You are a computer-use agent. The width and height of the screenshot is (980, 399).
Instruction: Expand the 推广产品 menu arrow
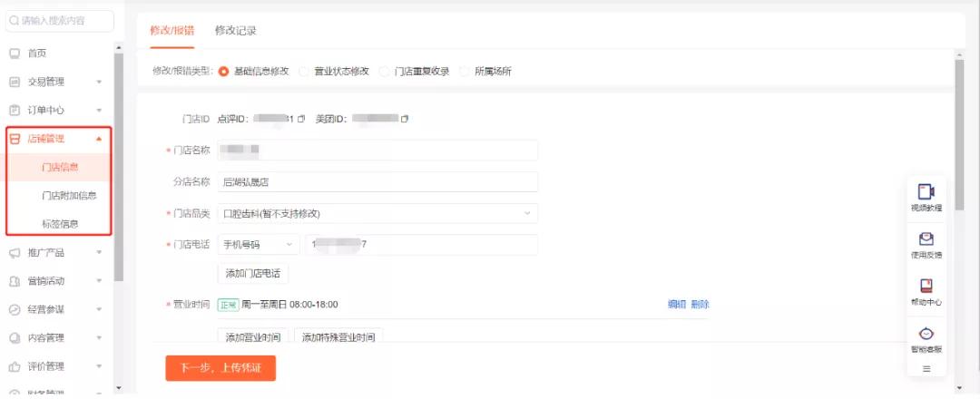pyautogui.click(x=99, y=253)
